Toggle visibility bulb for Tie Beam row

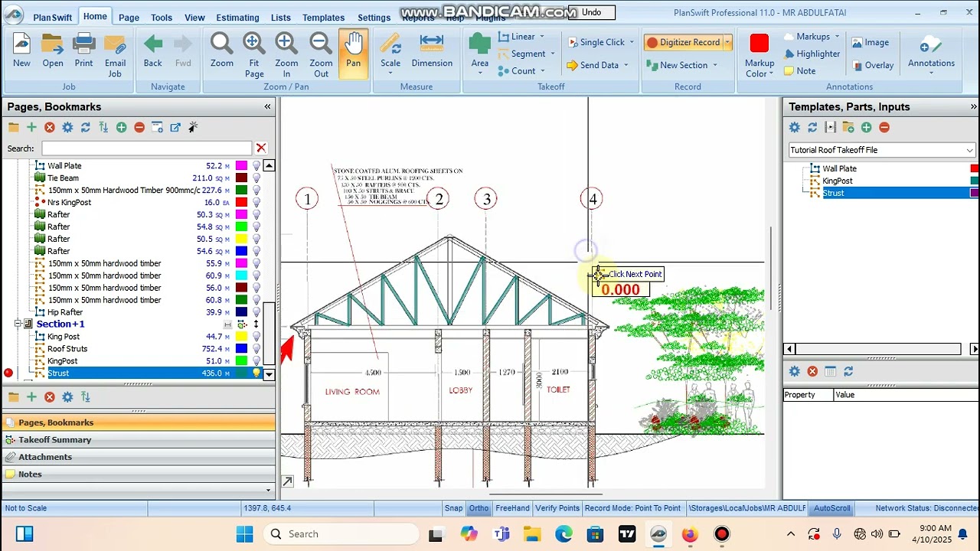click(x=256, y=178)
